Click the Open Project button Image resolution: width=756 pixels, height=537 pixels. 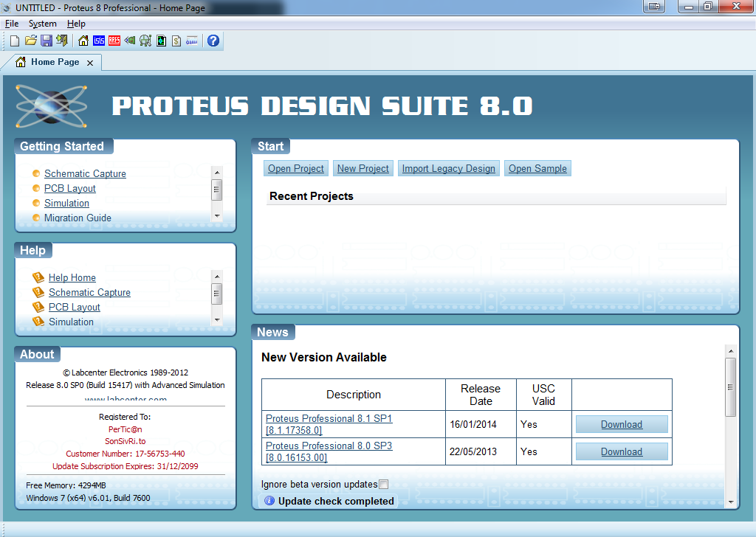coord(296,169)
